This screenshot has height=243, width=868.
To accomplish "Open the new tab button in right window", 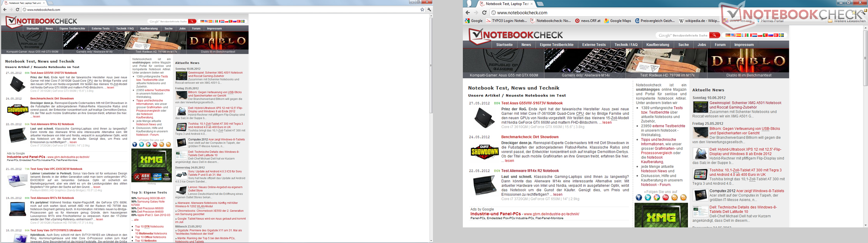I will [x=540, y=4].
